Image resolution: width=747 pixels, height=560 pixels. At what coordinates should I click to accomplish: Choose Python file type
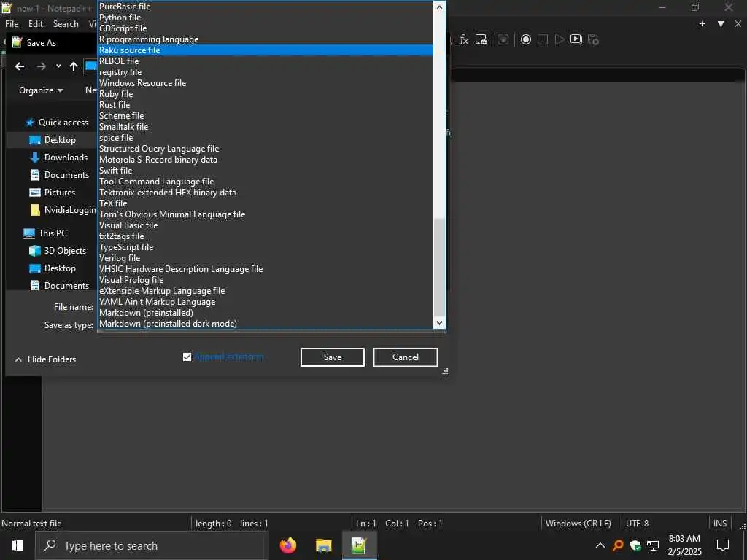coord(266,17)
